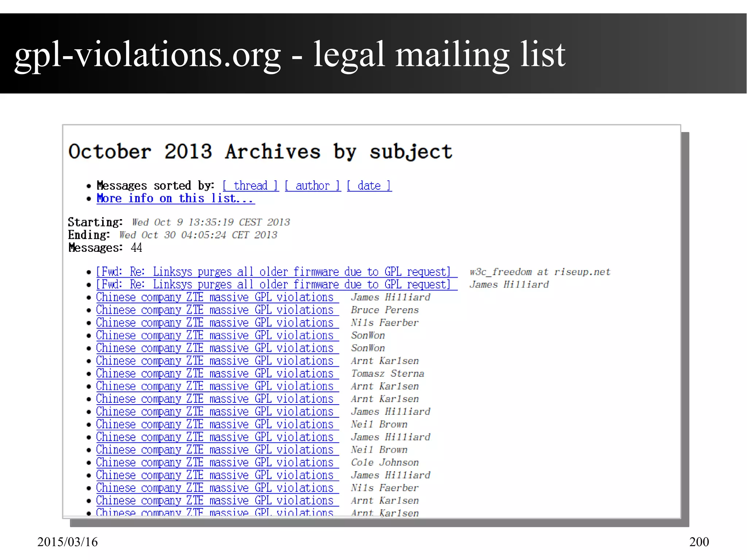Click author name 'w3c_freedom at riseup.net'
This screenshot has width=747, height=560.
(540, 272)
